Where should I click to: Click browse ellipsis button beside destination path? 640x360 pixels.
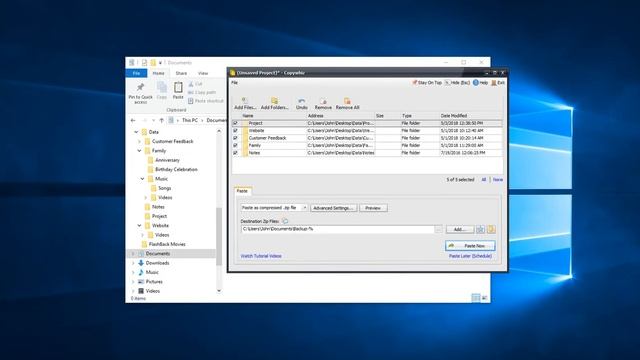coord(438,229)
